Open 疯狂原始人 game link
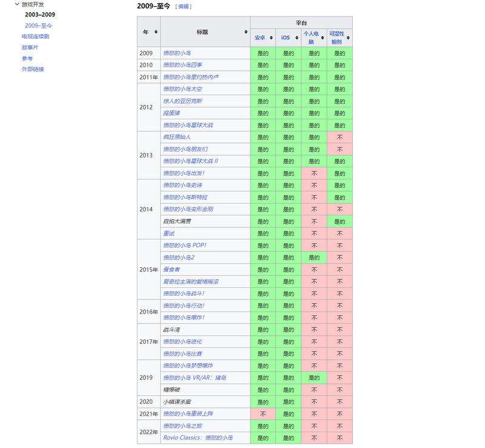The width and height of the screenshot is (485, 448). pos(177,137)
